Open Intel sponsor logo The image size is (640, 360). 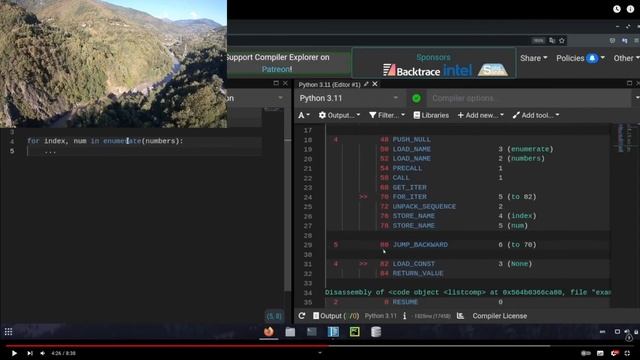click(x=458, y=71)
